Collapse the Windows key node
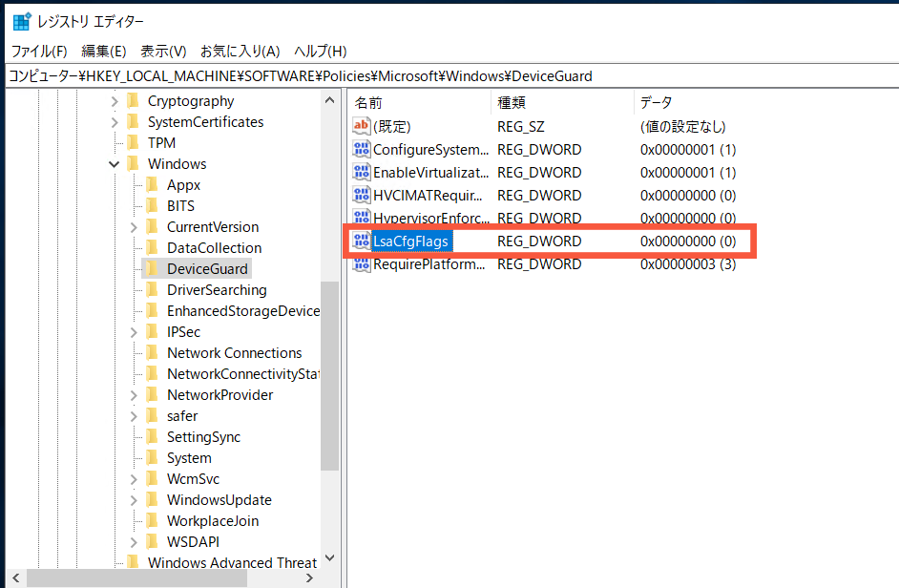 coord(115,164)
